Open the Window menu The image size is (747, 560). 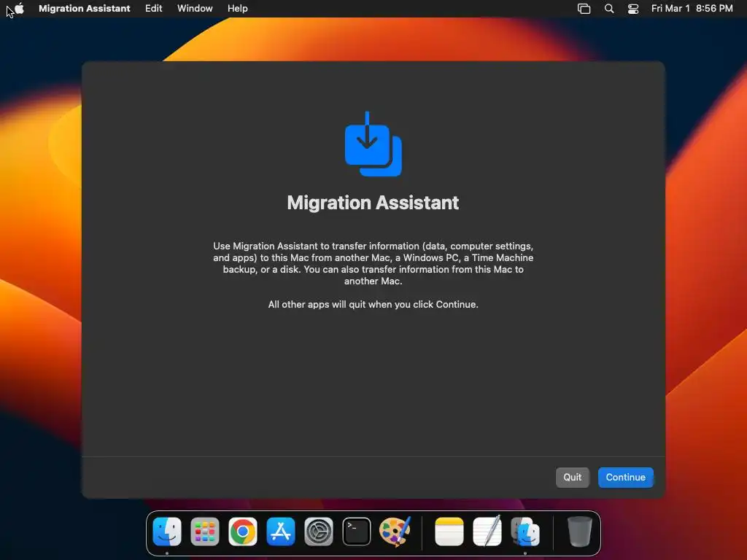pos(195,8)
